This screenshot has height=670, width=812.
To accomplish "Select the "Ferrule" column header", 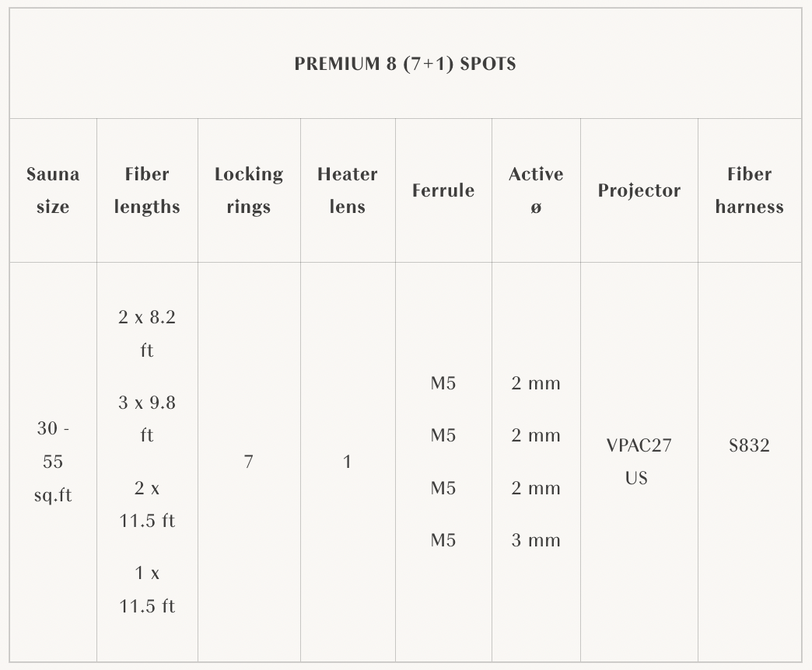I will pyautogui.click(x=443, y=190).
